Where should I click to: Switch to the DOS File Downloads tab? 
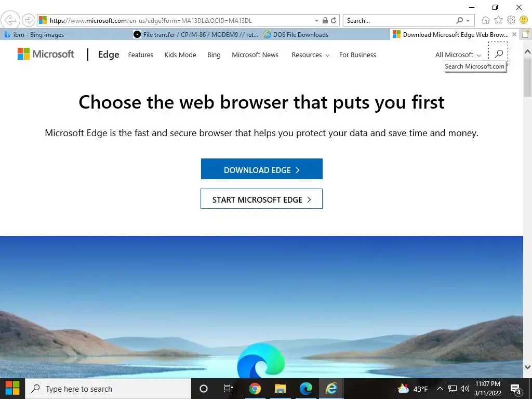coord(296,35)
